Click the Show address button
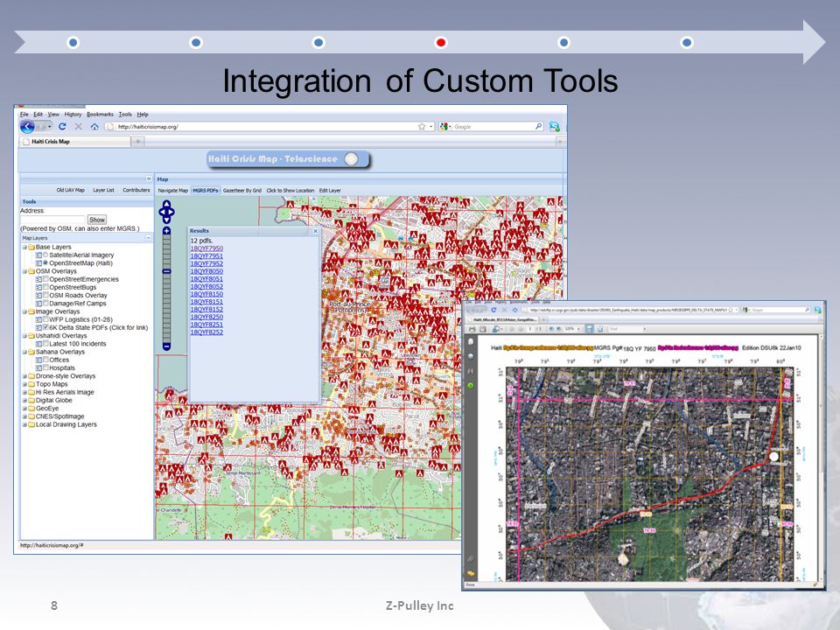The image size is (840, 630). [97, 220]
